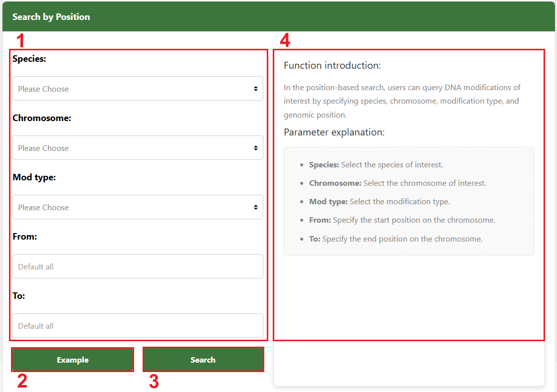Open the Chromosome dropdown
The image size is (557, 392).
click(x=138, y=147)
